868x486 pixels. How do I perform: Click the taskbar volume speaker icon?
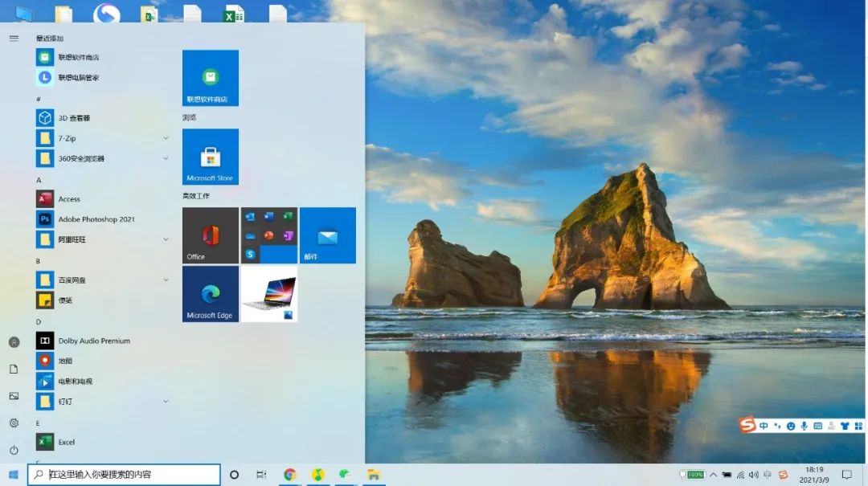click(754, 475)
